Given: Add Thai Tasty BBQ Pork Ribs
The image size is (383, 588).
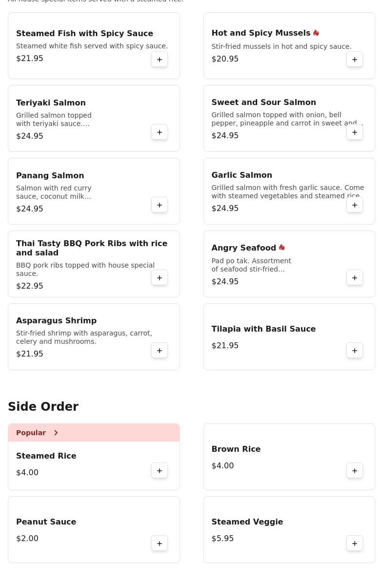Looking at the screenshot, I should 160,278.
